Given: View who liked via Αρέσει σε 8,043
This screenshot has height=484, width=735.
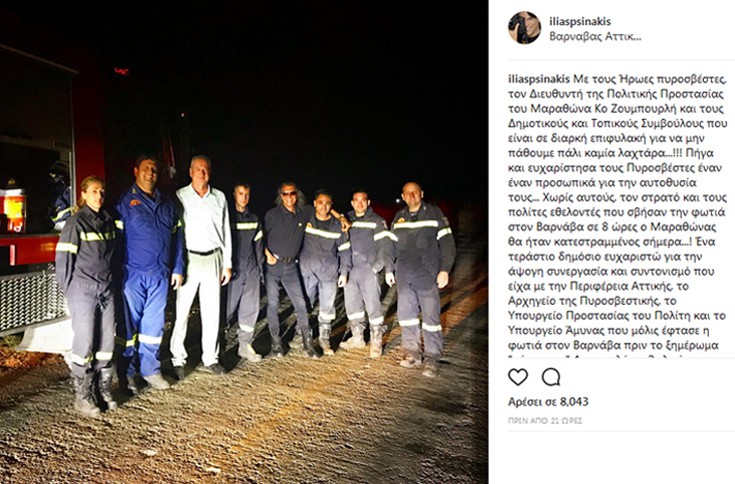Looking at the screenshot, I should coord(548,402).
